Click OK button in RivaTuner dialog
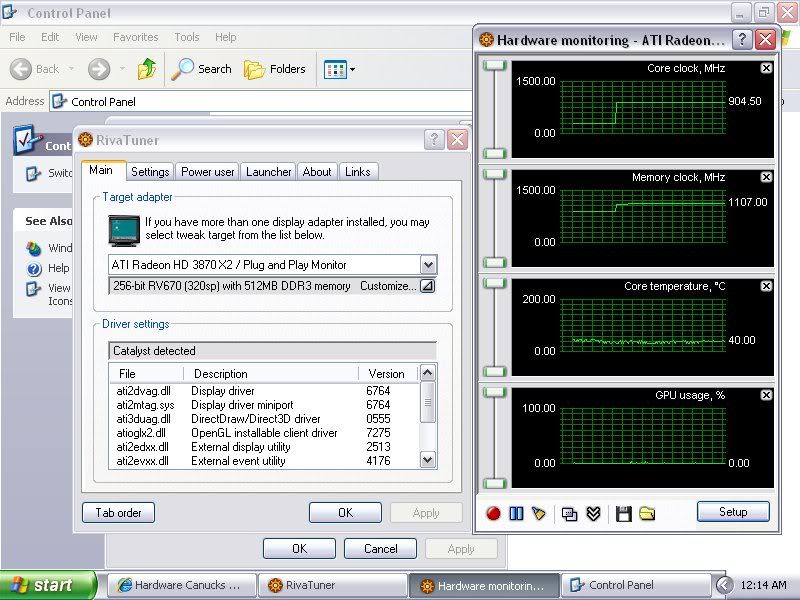This screenshot has width=800, height=600. click(x=345, y=513)
